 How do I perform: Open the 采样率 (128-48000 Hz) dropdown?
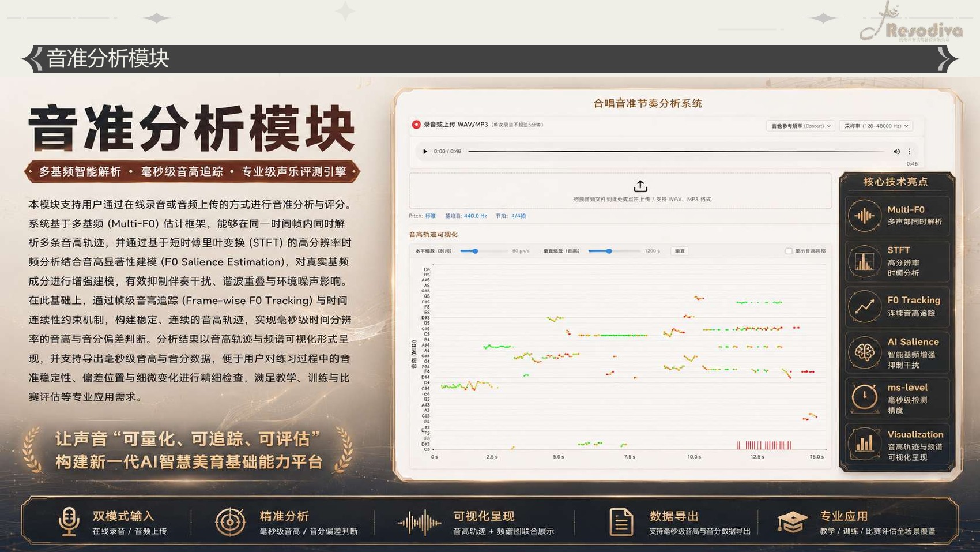pyautogui.click(x=876, y=126)
